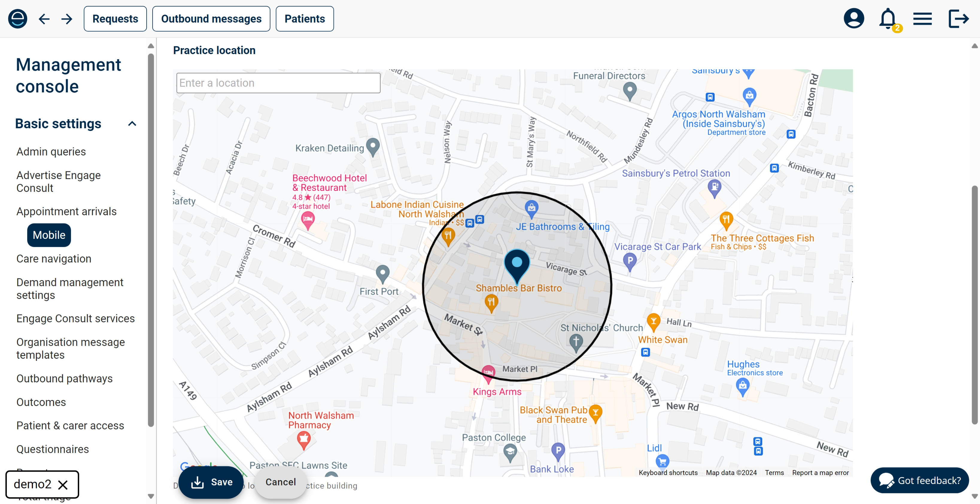Open the Outbound messages tab
Screen dimensions: 980x504
point(211,19)
